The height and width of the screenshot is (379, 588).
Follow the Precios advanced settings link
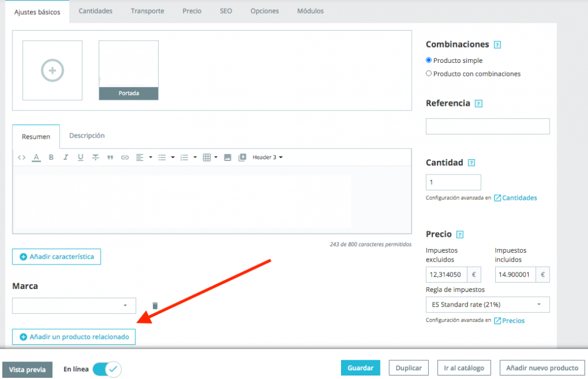click(509, 321)
